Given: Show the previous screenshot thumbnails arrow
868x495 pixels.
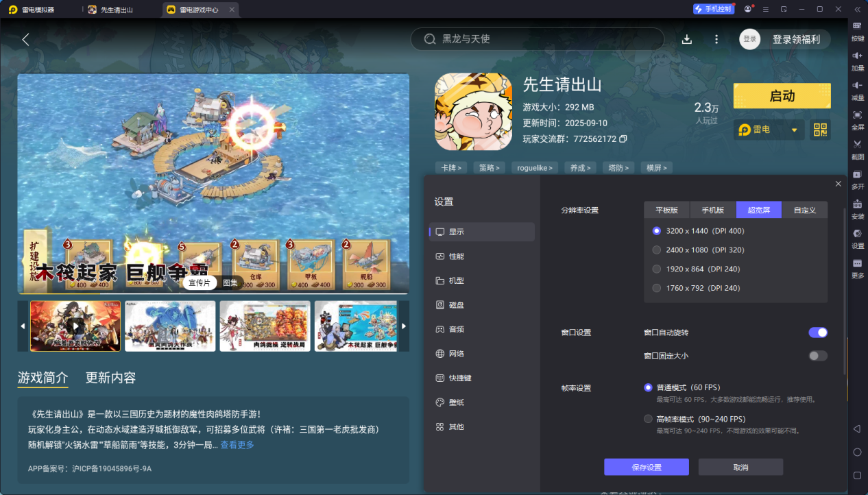Looking at the screenshot, I should [23, 326].
